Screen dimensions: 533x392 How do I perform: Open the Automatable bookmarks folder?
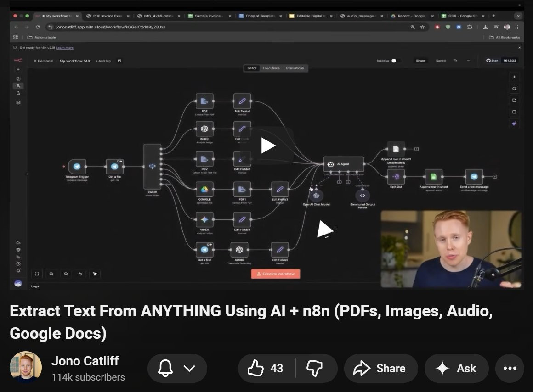pyautogui.click(x=41, y=37)
